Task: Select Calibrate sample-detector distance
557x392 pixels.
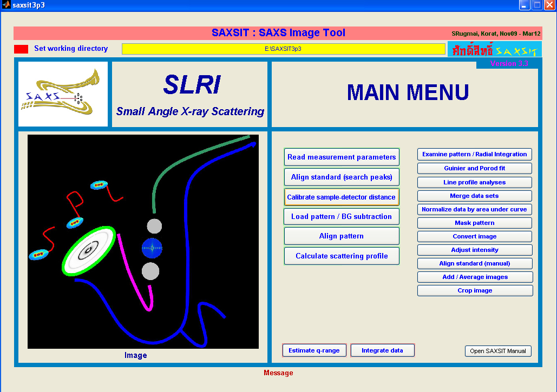Action: point(342,197)
